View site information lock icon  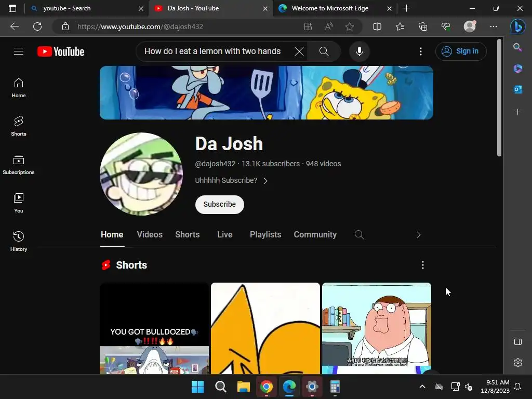[x=65, y=26]
